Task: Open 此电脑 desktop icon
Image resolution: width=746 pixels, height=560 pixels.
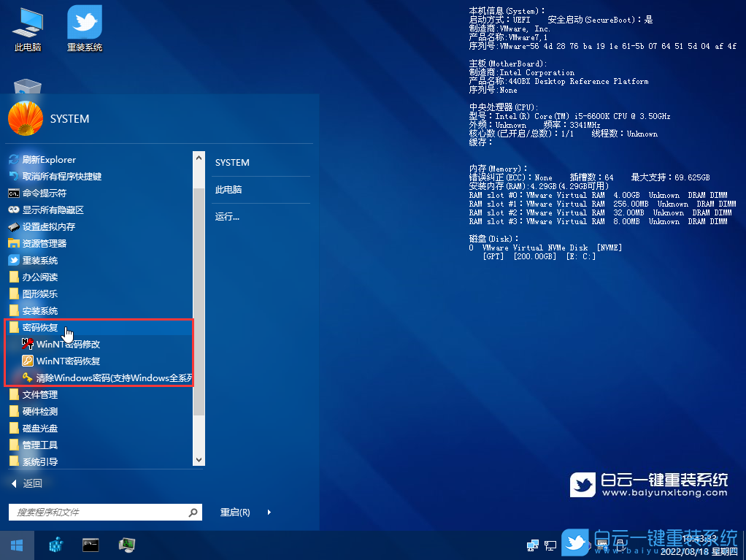Action: click(x=28, y=29)
